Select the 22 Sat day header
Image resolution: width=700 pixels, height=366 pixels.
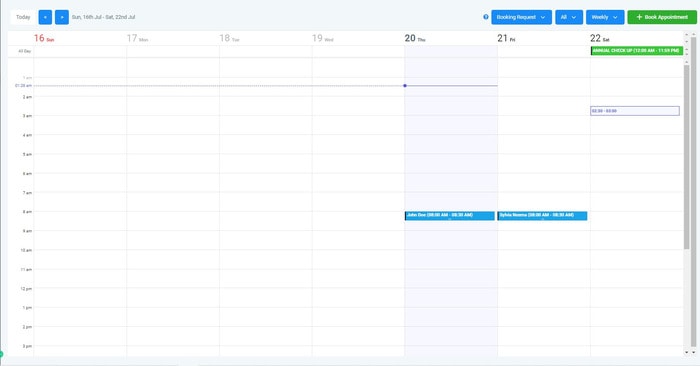coord(600,38)
